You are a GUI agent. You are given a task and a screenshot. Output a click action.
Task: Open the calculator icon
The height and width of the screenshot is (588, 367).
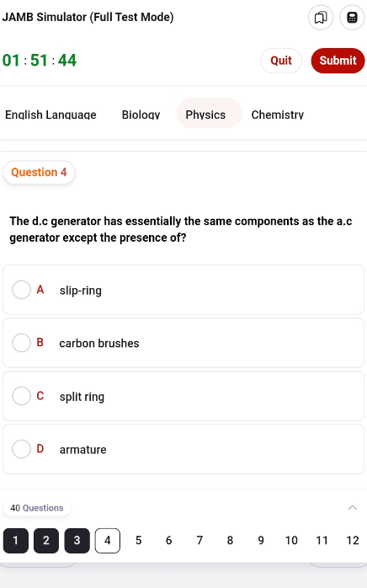tap(352, 18)
